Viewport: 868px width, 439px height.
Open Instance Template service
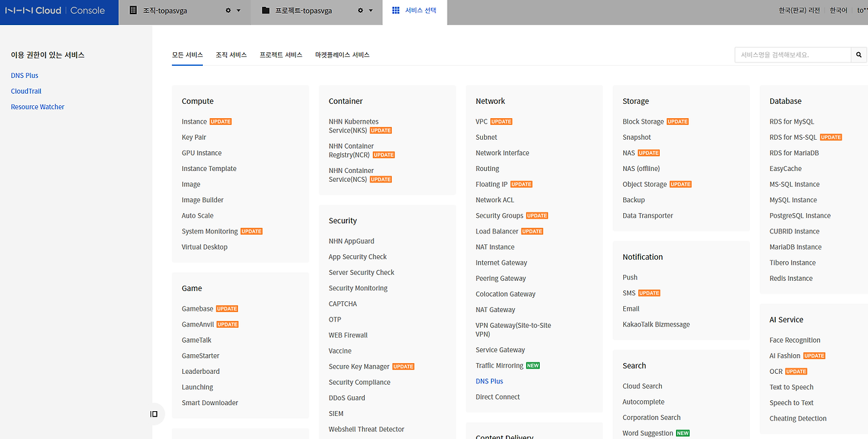point(209,169)
